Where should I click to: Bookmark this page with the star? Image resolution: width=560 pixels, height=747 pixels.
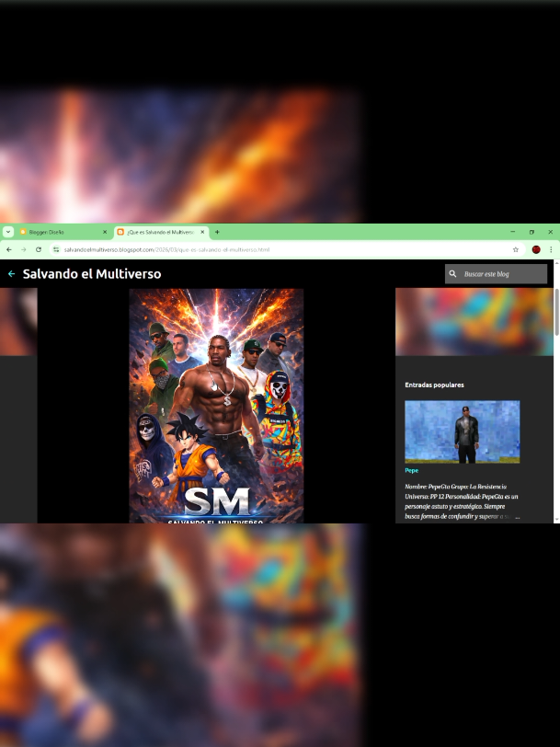(515, 249)
